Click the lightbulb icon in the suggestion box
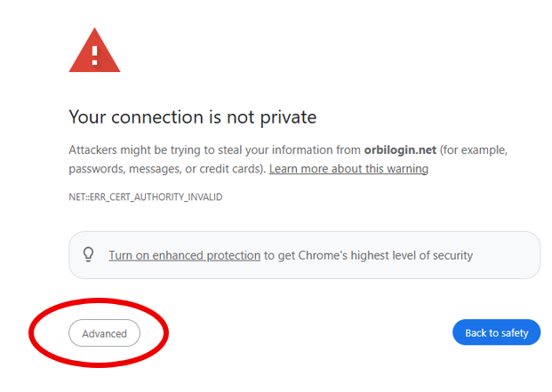552x392 pixels. click(88, 254)
